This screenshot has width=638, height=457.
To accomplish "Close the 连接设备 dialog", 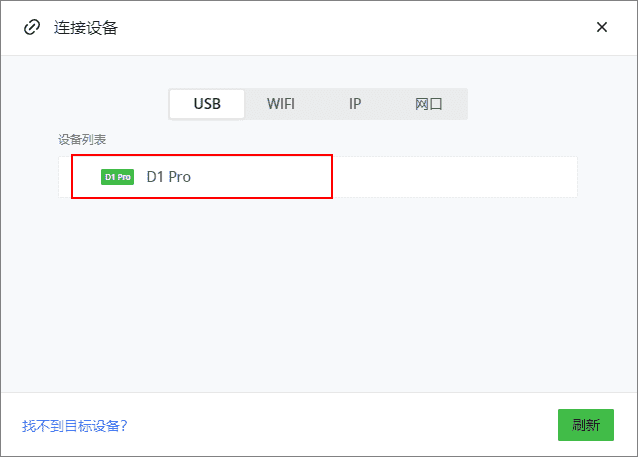I will tap(602, 27).
